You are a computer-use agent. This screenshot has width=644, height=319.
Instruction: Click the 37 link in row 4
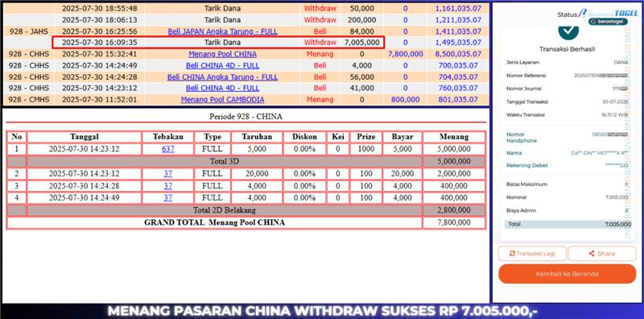click(x=168, y=197)
